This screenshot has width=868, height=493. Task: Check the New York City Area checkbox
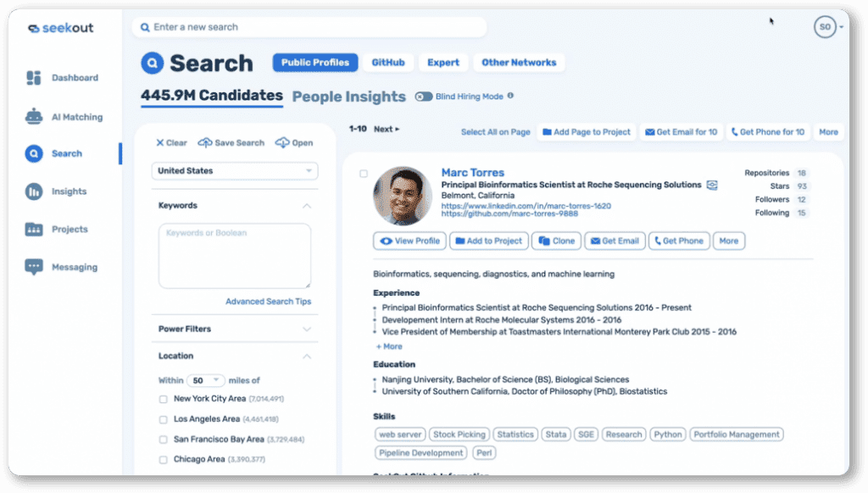(x=163, y=399)
